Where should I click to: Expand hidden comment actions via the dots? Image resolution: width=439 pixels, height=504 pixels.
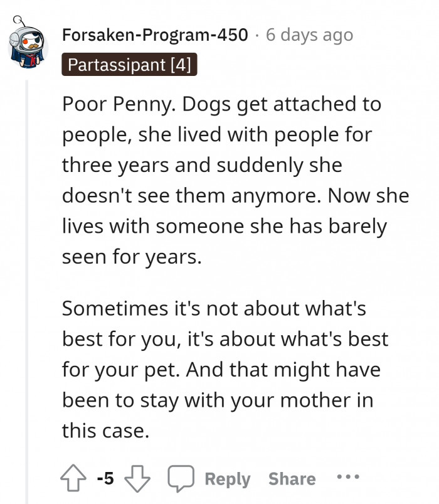tap(347, 478)
